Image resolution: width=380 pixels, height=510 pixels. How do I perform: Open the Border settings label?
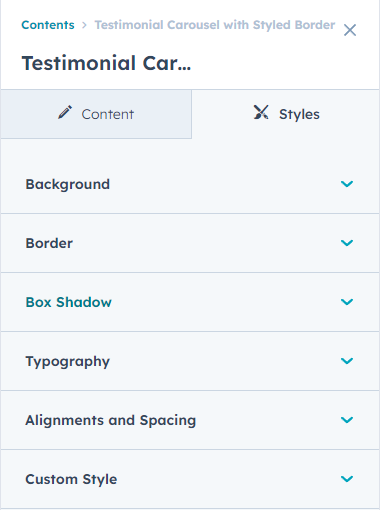[x=49, y=243]
